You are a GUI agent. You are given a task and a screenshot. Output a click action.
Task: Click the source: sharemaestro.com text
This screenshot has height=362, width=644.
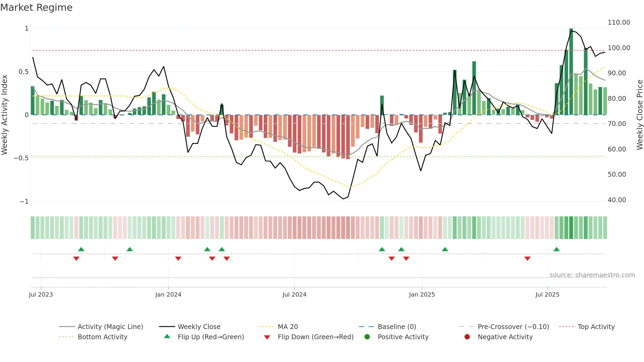[592, 275]
